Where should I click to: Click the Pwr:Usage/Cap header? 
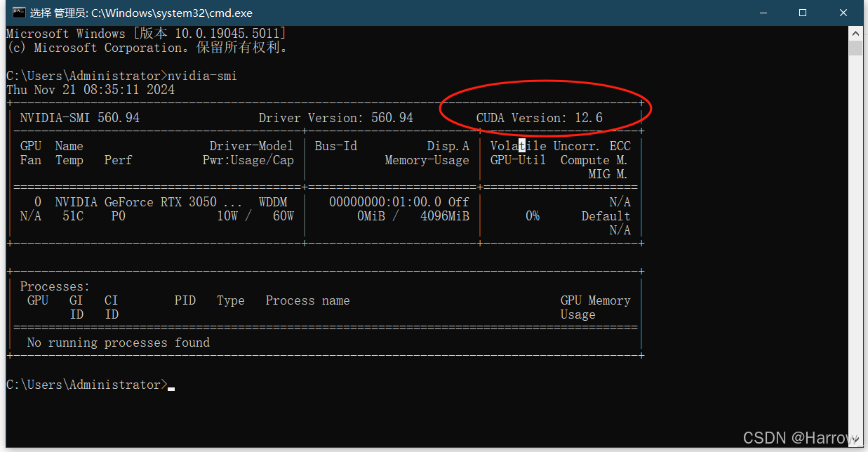[x=248, y=160]
